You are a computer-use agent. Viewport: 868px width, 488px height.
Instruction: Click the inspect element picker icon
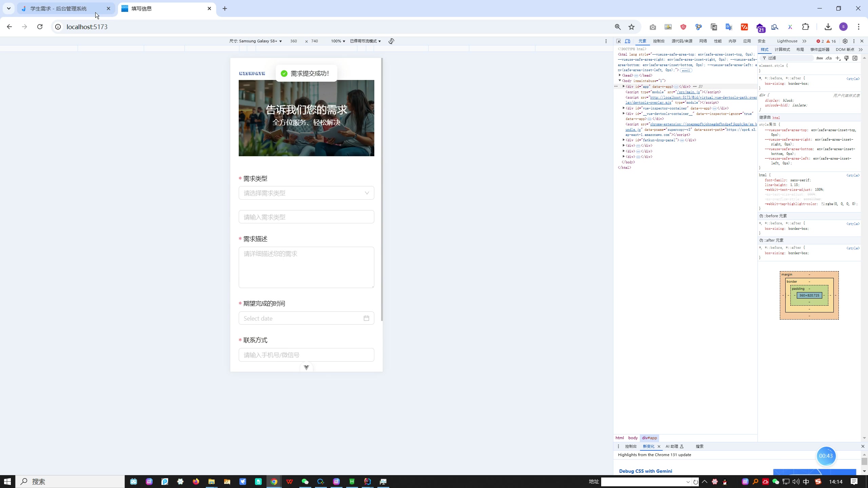click(618, 41)
